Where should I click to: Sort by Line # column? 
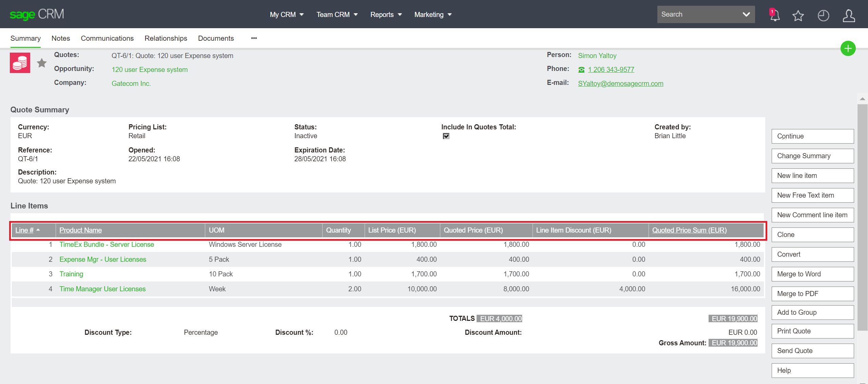click(x=24, y=230)
